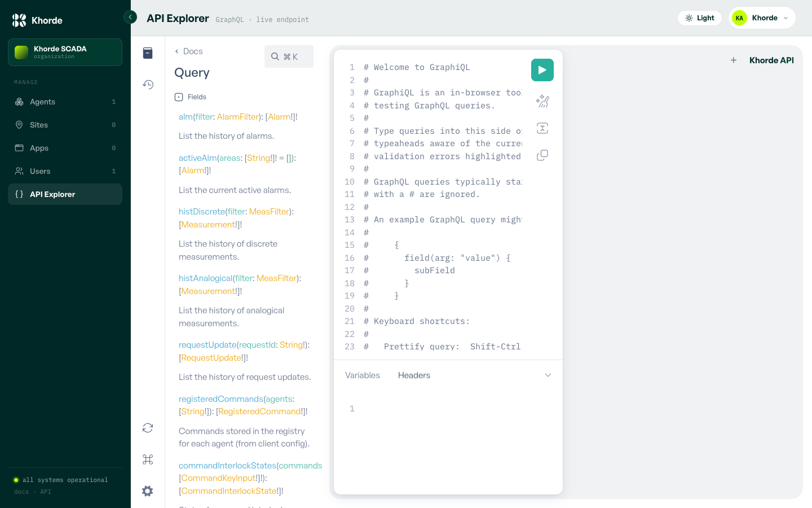This screenshot has height=508, width=812.
Task: Open histAnalogical field documentation
Action: (206, 278)
